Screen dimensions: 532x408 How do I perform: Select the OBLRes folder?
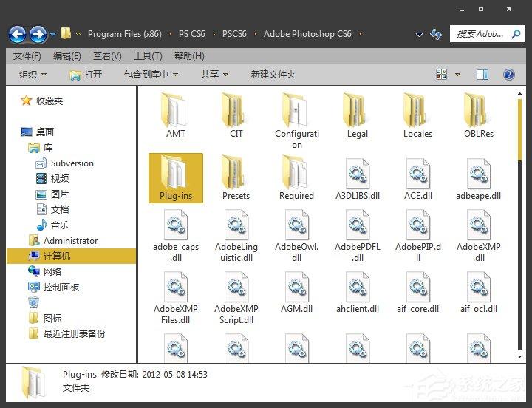point(478,115)
